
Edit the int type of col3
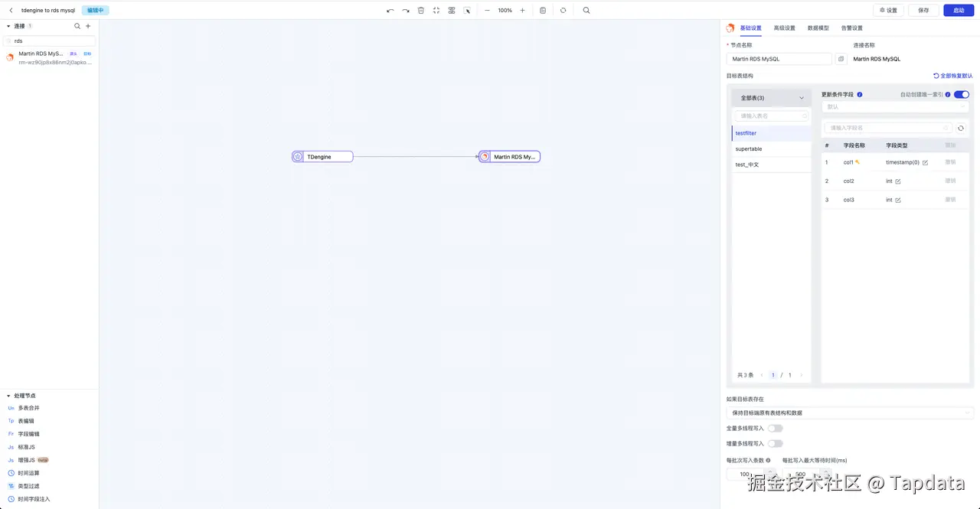[898, 200]
